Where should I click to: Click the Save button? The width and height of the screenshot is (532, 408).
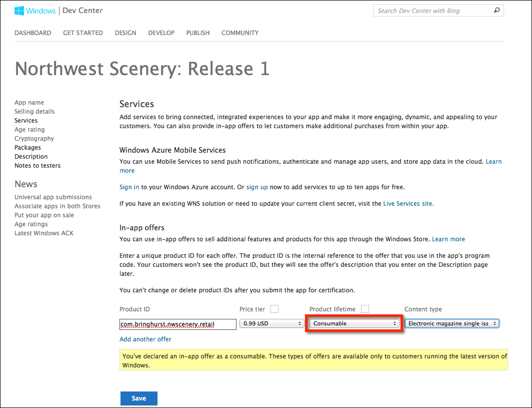click(x=139, y=398)
